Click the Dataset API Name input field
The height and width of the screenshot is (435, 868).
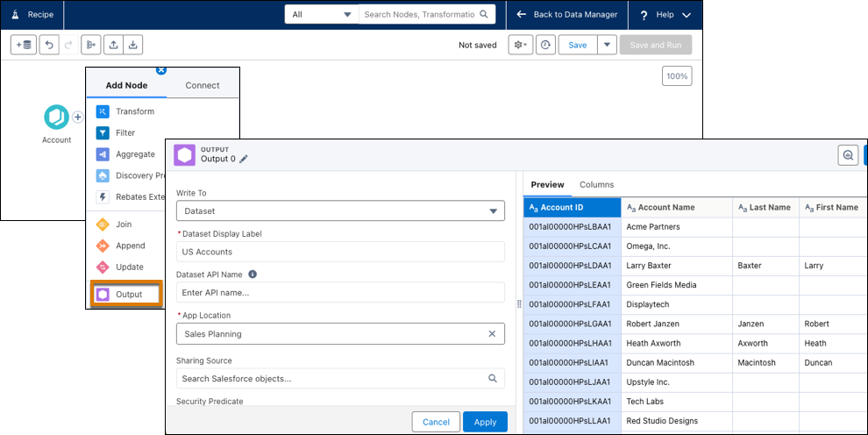tap(340, 293)
